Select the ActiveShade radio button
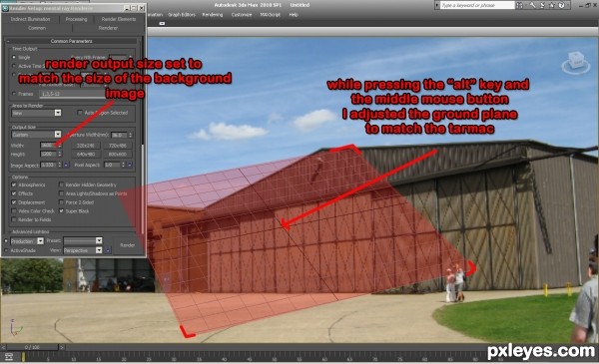 tap(6, 250)
